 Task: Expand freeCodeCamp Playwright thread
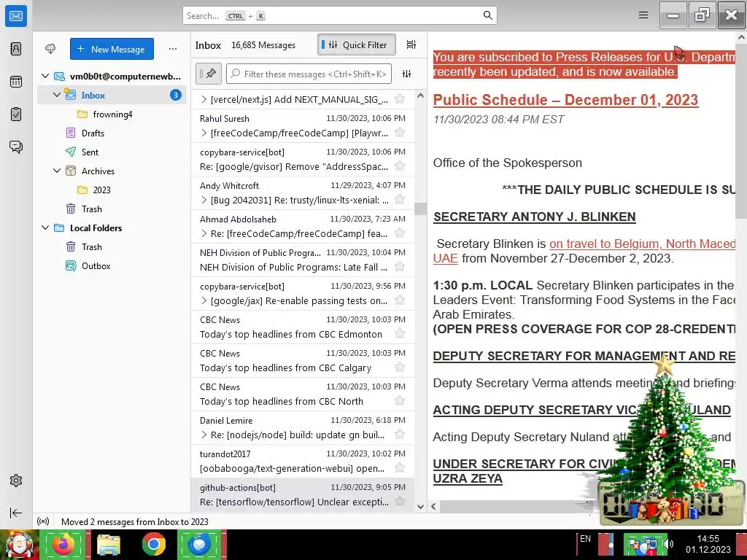coord(204,133)
